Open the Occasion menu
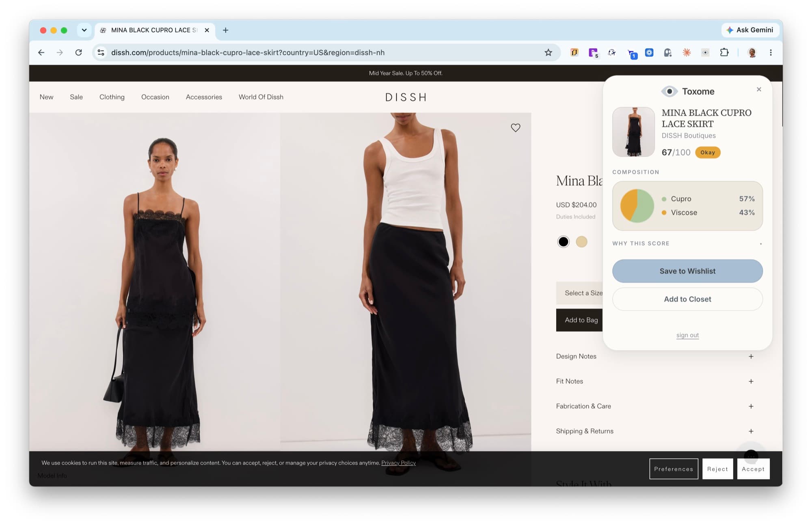The height and width of the screenshot is (525, 812). tap(155, 97)
